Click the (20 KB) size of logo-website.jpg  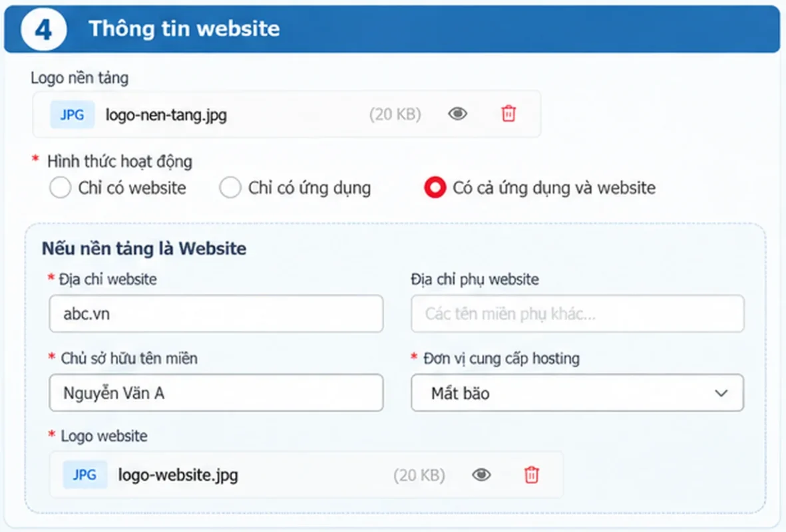pos(419,475)
